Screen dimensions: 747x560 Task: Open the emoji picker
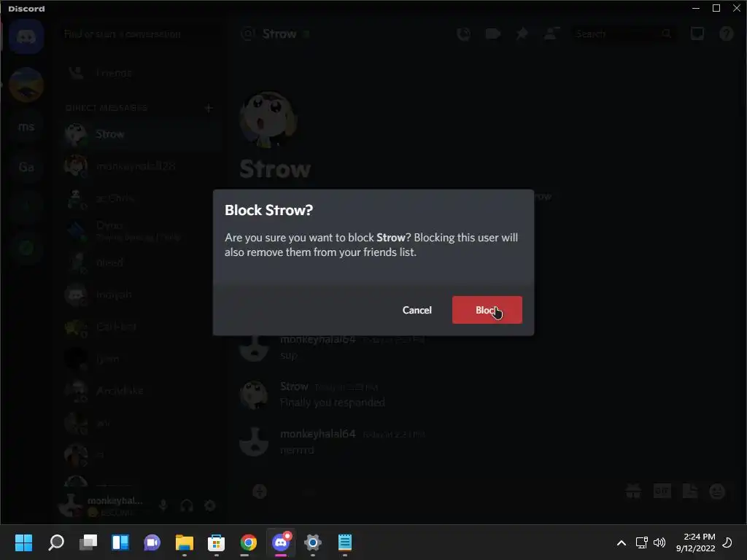[718, 491]
